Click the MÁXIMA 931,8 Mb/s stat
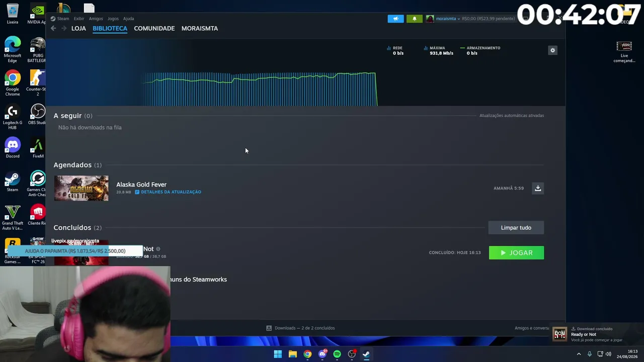644x362 pixels. (438, 50)
